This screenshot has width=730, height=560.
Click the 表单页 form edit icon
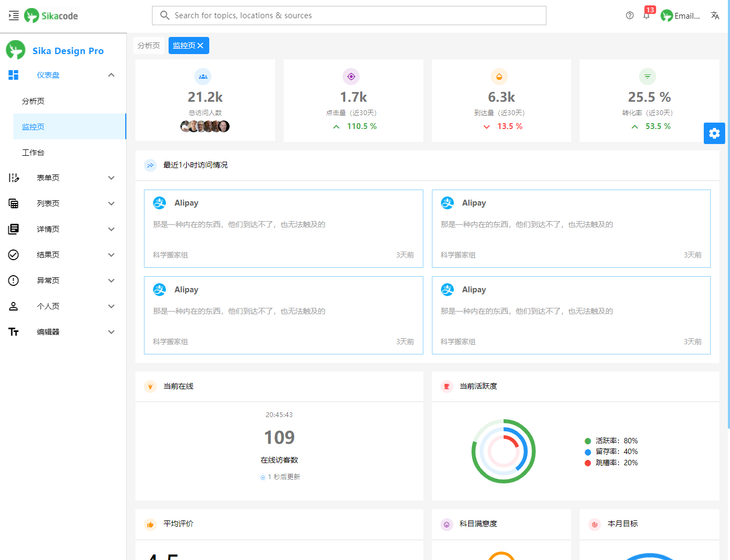click(14, 178)
